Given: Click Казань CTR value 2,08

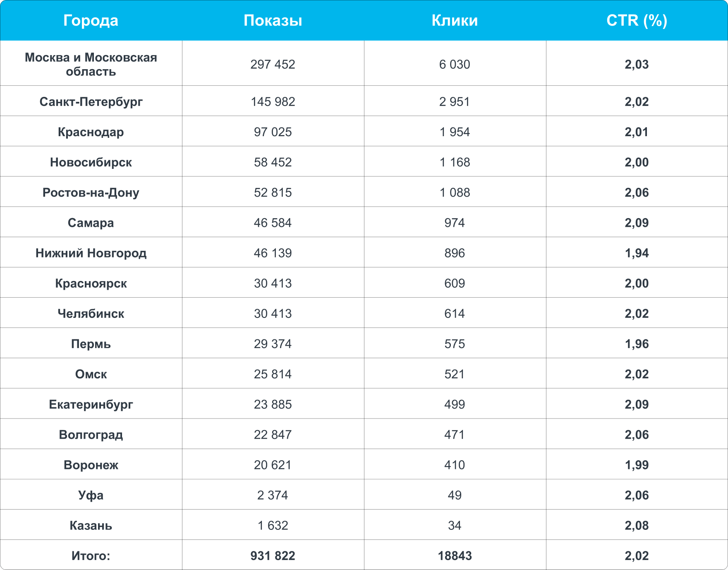Looking at the screenshot, I should coord(637,525).
